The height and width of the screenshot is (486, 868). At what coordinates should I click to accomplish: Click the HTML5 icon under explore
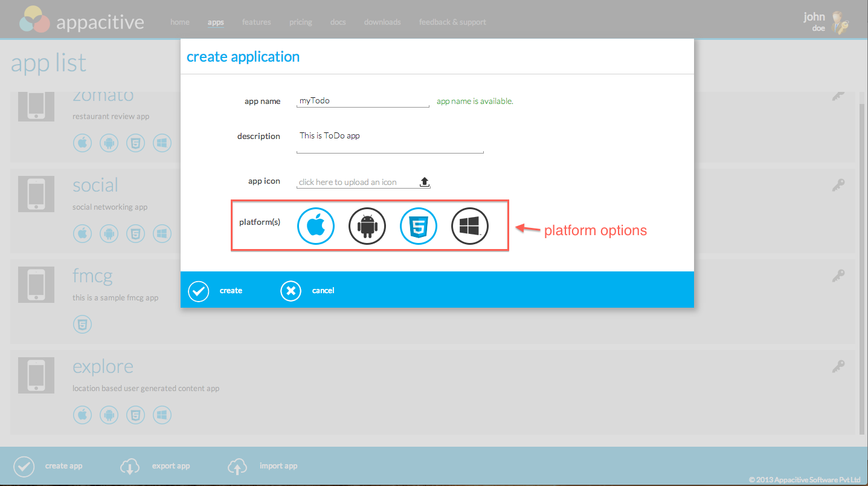pyautogui.click(x=135, y=415)
